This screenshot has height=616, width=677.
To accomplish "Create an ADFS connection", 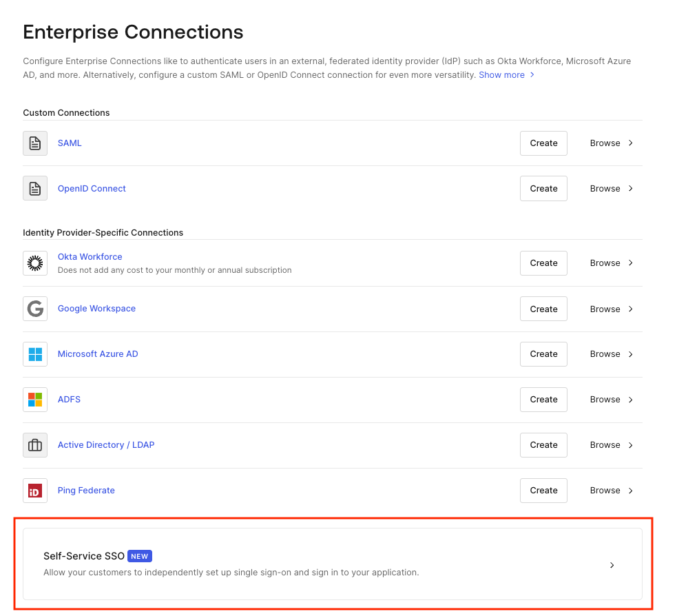I will coord(543,400).
